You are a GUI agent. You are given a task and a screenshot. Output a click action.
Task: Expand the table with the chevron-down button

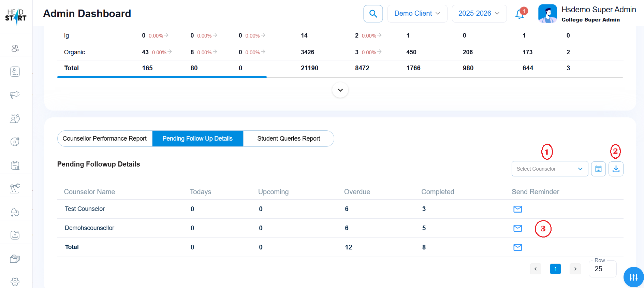(340, 90)
